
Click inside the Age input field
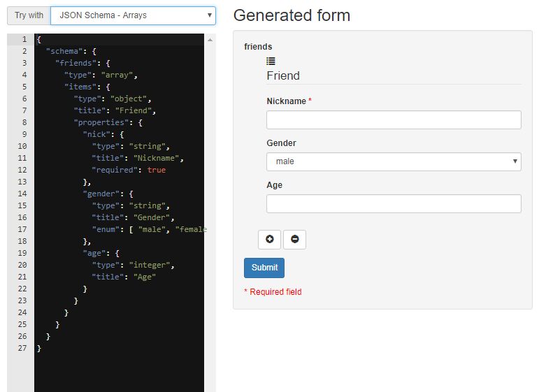(394, 203)
